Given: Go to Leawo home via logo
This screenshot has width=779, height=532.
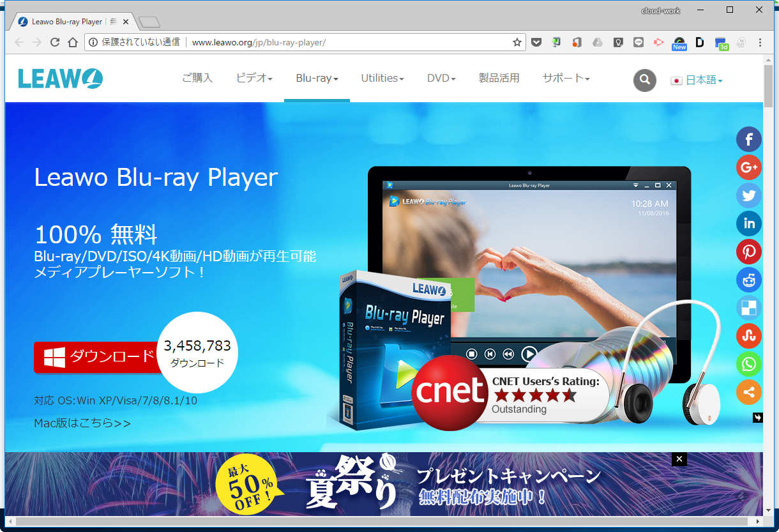Looking at the screenshot, I should tap(61, 78).
